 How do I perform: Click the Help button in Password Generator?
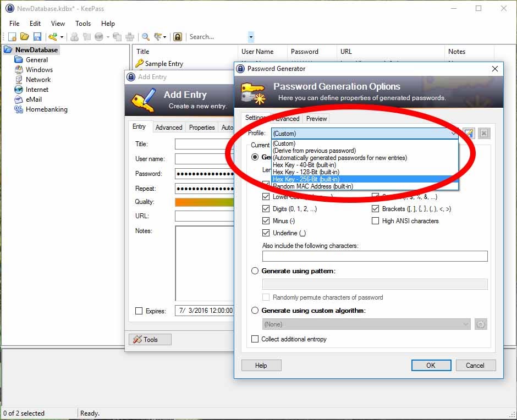pyautogui.click(x=261, y=365)
